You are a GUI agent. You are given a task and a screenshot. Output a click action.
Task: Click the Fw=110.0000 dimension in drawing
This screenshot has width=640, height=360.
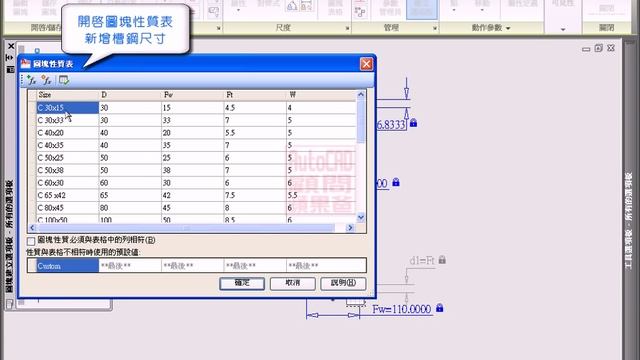(402, 309)
